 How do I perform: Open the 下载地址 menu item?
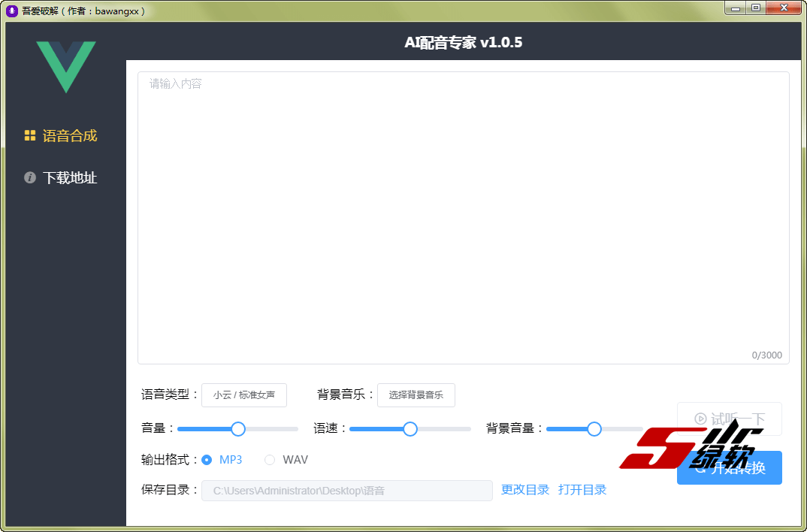coord(69,178)
